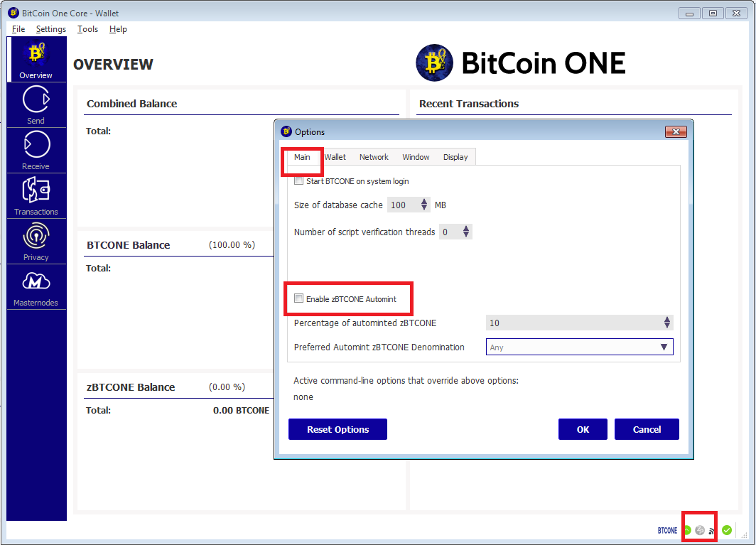
Task: Click the Recent Transactions heading
Action: (469, 104)
